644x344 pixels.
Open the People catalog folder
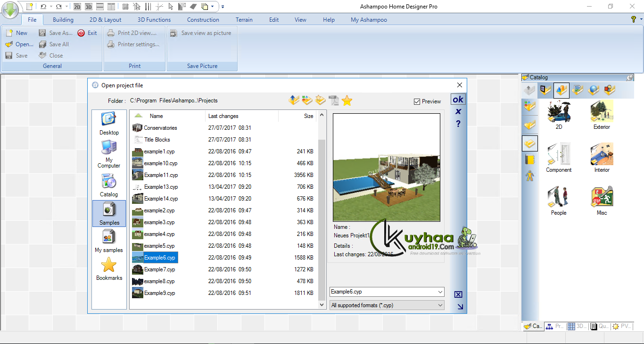click(559, 201)
